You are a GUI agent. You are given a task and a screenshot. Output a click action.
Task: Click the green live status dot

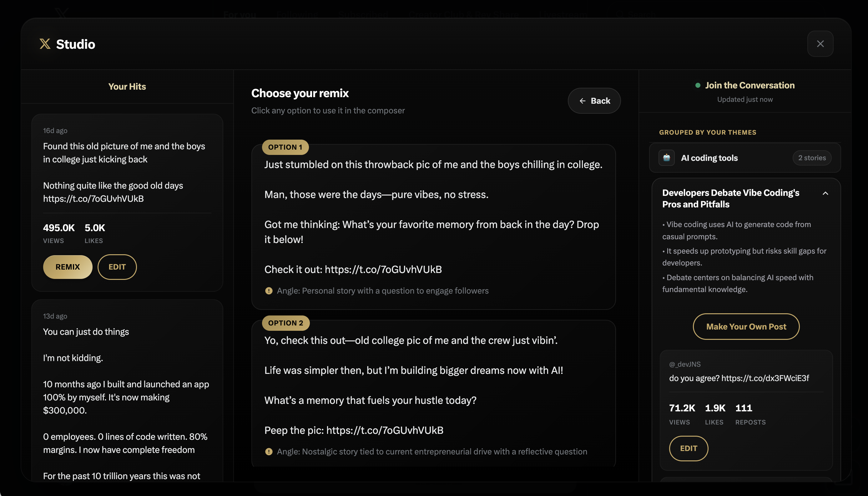pyautogui.click(x=698, y=86)
